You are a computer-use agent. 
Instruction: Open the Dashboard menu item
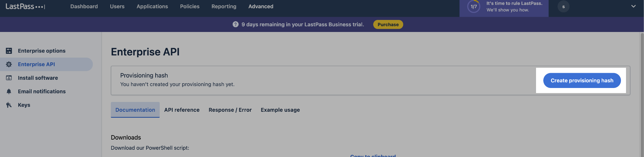[84, 6]
